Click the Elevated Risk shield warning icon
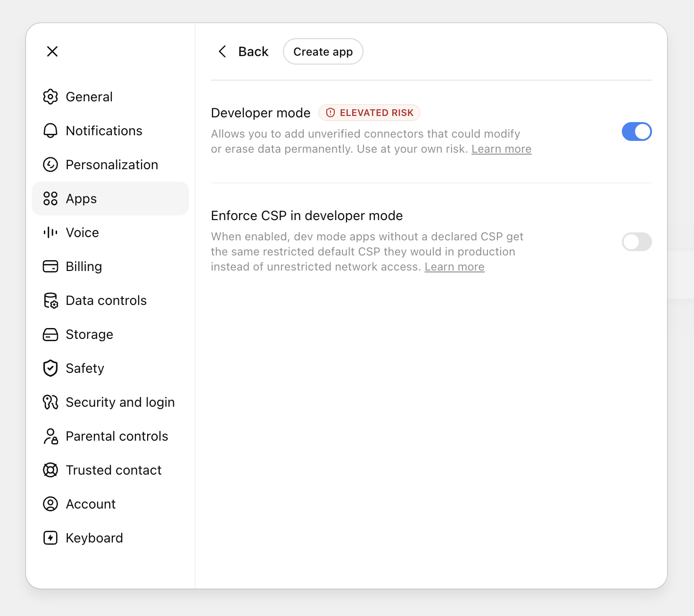 coord(330,113)
